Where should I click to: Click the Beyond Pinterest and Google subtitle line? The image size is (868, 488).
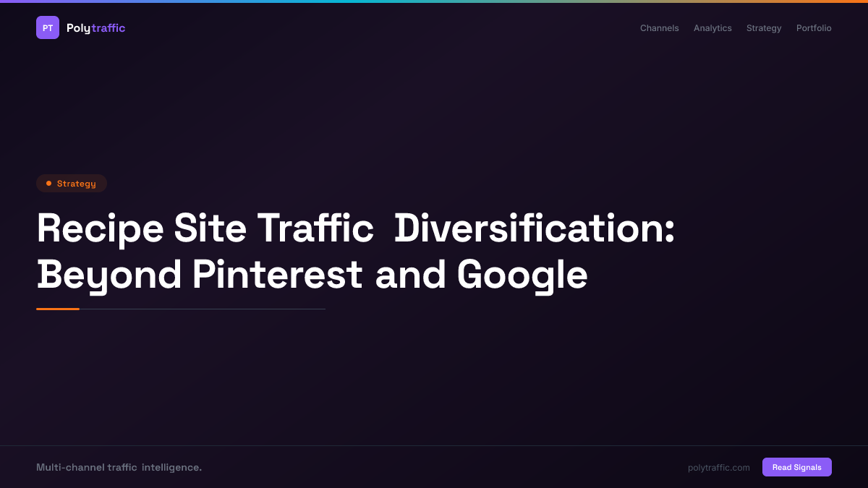point(312,275)
